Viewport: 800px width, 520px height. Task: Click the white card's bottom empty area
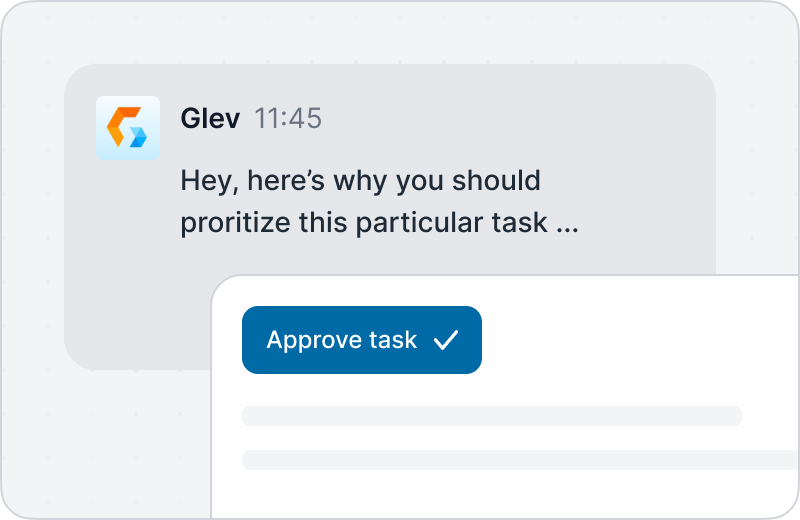pyautogui.click(x=505, y=495)
